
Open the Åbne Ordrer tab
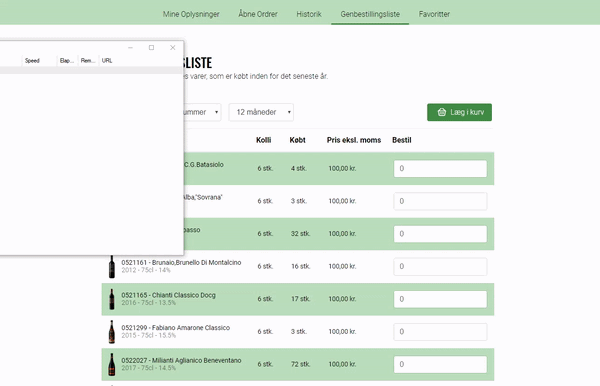pos(258,14)
